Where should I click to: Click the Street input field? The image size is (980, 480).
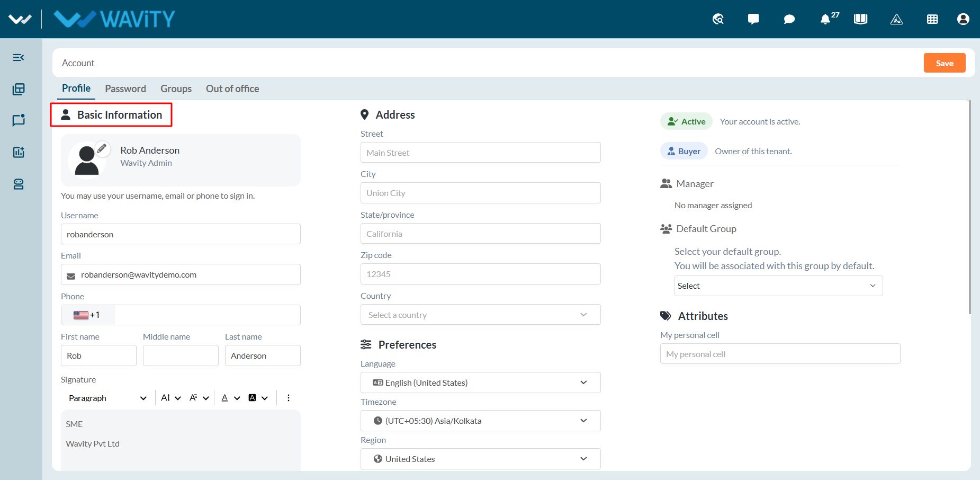[481, 153]
